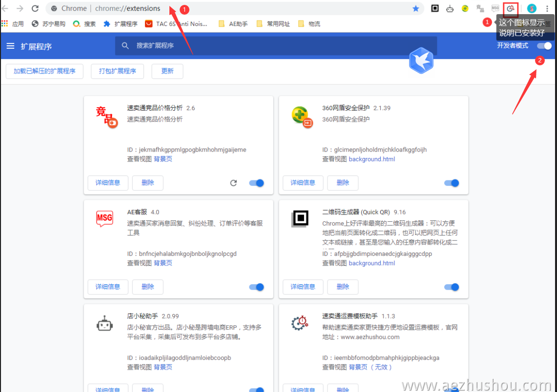557x392 pixels.
Task: Click the site info icon in address bar
Action: [54, 8]
